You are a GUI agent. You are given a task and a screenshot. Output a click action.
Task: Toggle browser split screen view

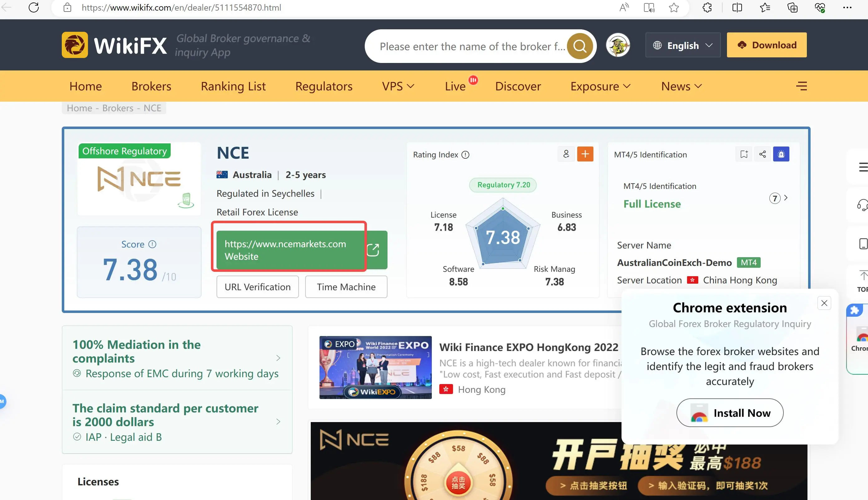coord(737,7)
